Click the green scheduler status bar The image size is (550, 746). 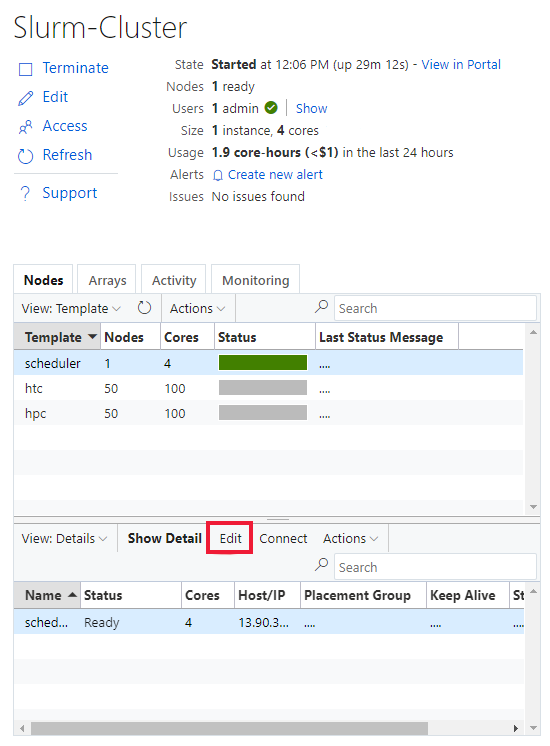(263, 363)
